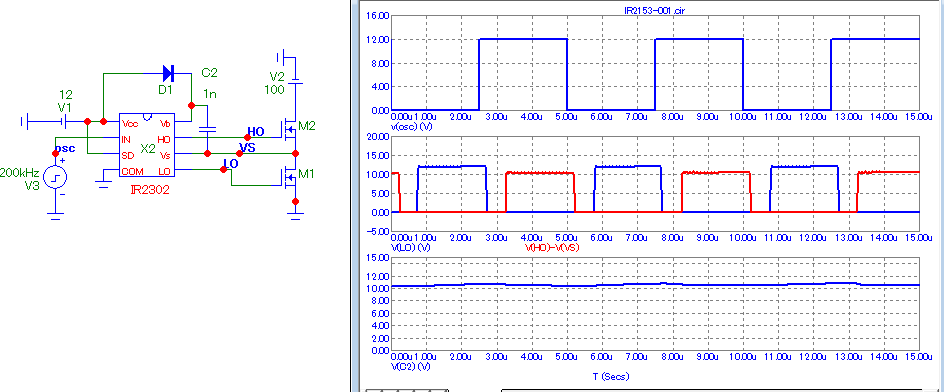Select the M1 MOSFET symbol

pos(288,177)
